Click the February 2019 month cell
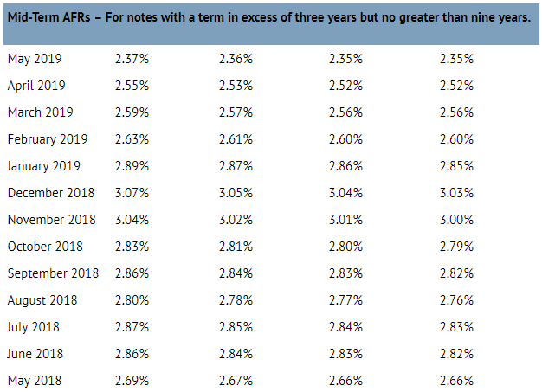This screenshot has height=392, width=542. coord(48,139)
